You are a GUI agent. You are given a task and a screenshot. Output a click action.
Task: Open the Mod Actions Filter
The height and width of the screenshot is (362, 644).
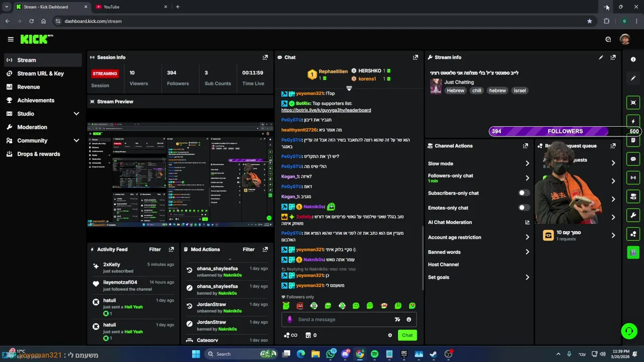pos(249,249)
